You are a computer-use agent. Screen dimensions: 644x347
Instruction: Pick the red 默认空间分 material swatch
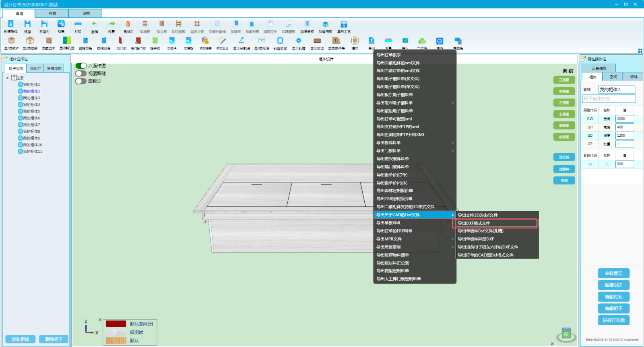(116, 324)
